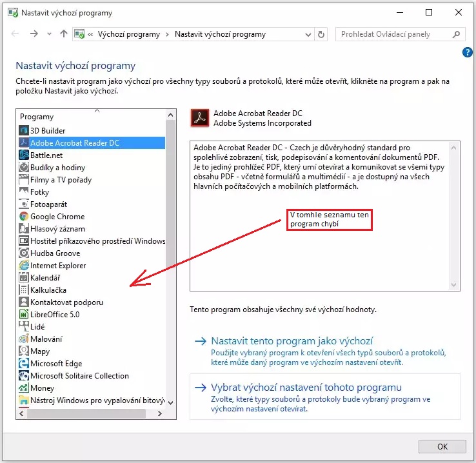Click the Fotoaparát camera icon
Screen dimensions: 476x463
point(24,204)
